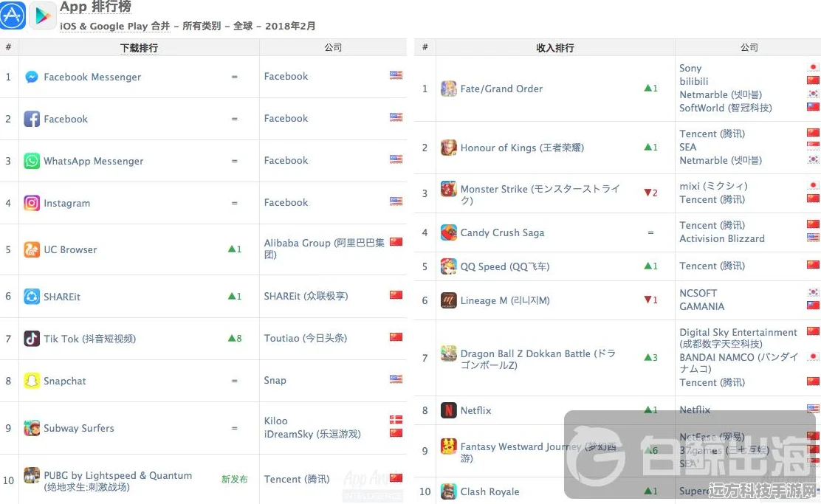This screenshot has width=821, height=504.
Task: Click the NCSOFT publisher name
Action: pyautogui.click(x=698, y=293)
